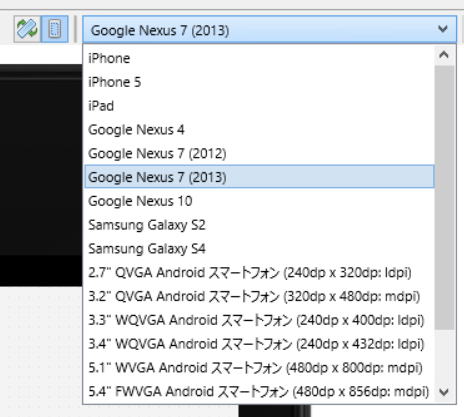Choose 2.7" QVGA Android smartphone option
The image size is (464, 417).
pyautogui.click(x=259, y=273)
